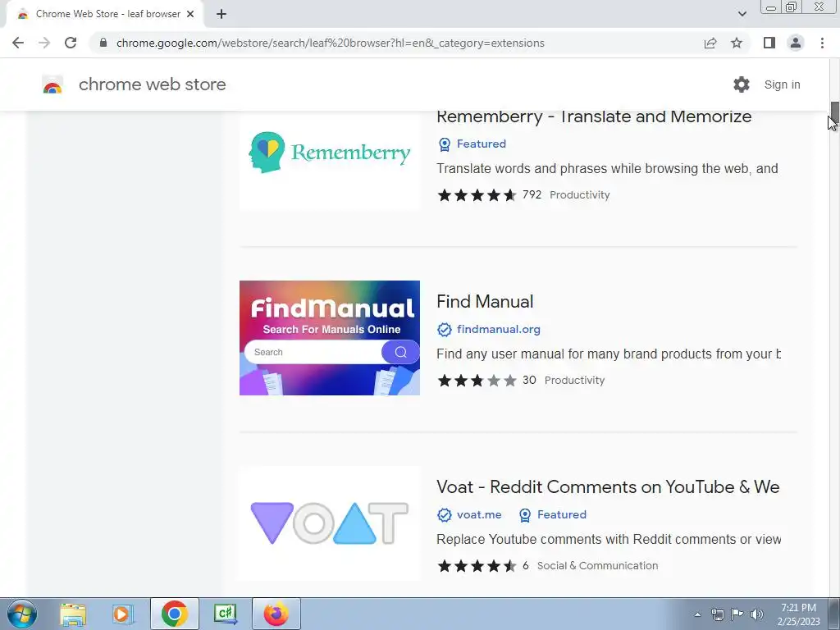
Task: Open Windows Explorer from taskbar
Action: (x=73, y=614)
